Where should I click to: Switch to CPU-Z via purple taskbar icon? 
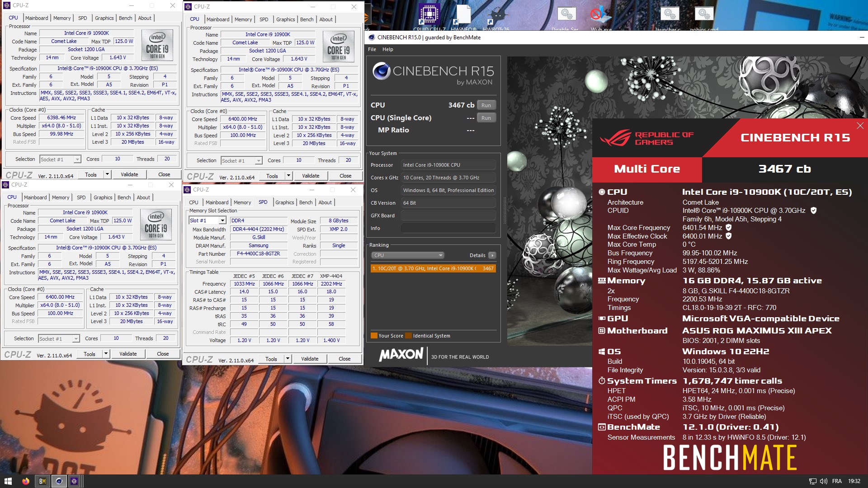[75, 481]
